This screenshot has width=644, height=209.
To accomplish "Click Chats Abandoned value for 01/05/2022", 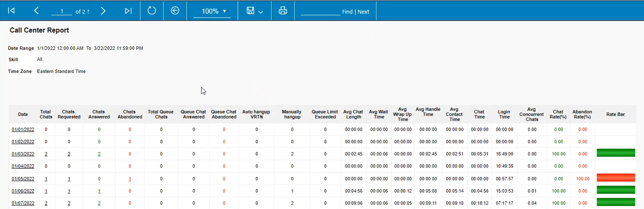I will (x=130, y=179).
